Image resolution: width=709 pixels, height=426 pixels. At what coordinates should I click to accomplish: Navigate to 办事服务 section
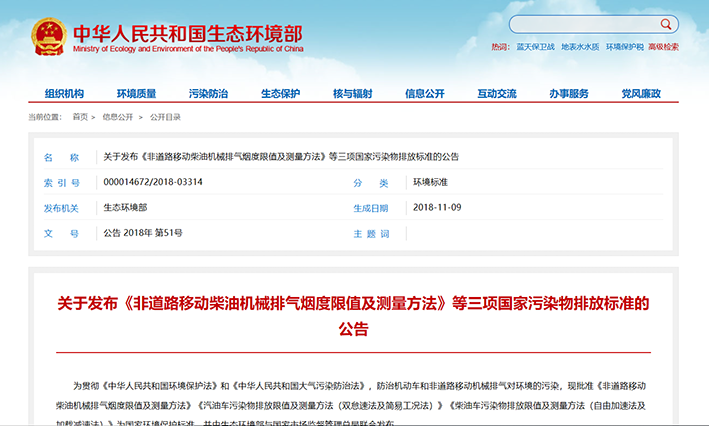[568, 93]
